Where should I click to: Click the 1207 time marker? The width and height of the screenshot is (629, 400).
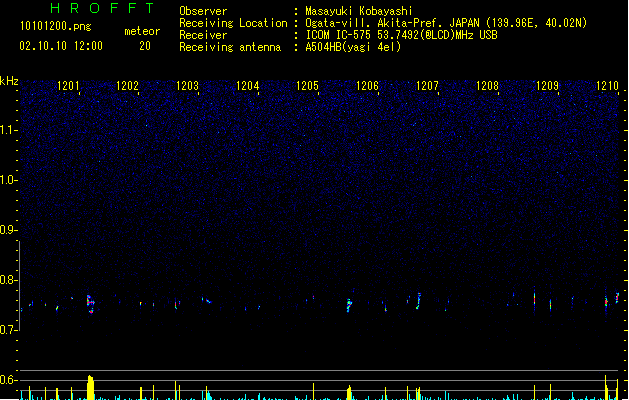[x=427, y=86]
